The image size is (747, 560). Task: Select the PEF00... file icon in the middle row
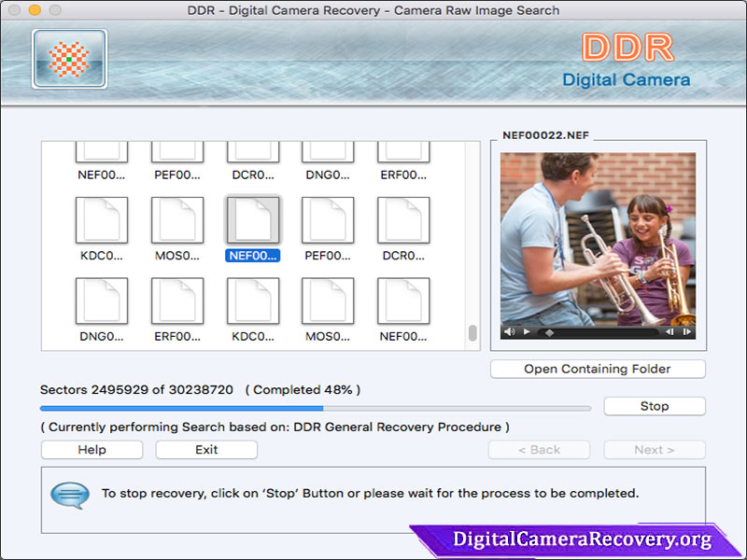click(328, 220)
